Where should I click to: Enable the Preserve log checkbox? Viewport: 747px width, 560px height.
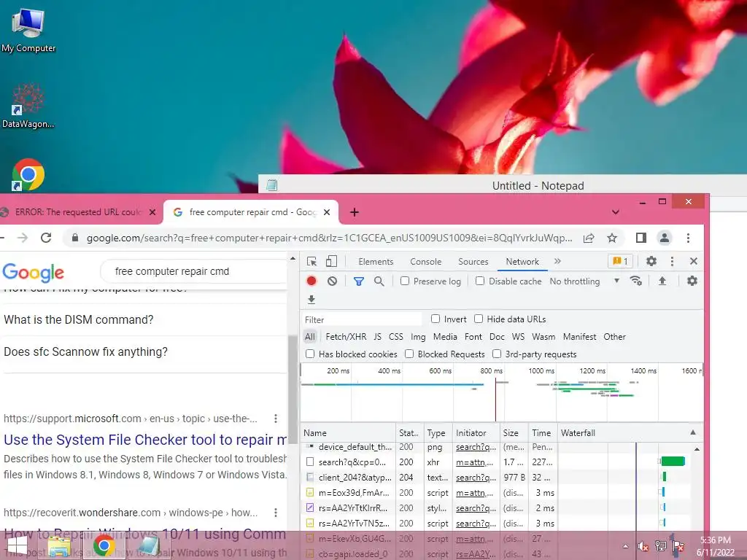point(405,281)
